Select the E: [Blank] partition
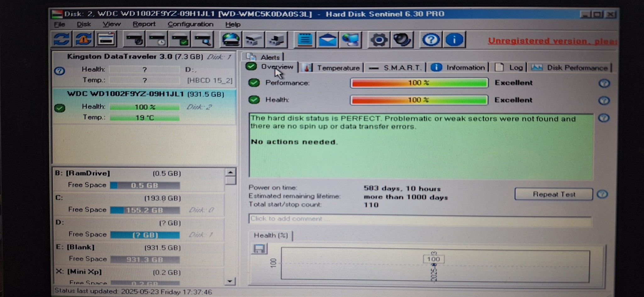 click(x=139, y=253)
